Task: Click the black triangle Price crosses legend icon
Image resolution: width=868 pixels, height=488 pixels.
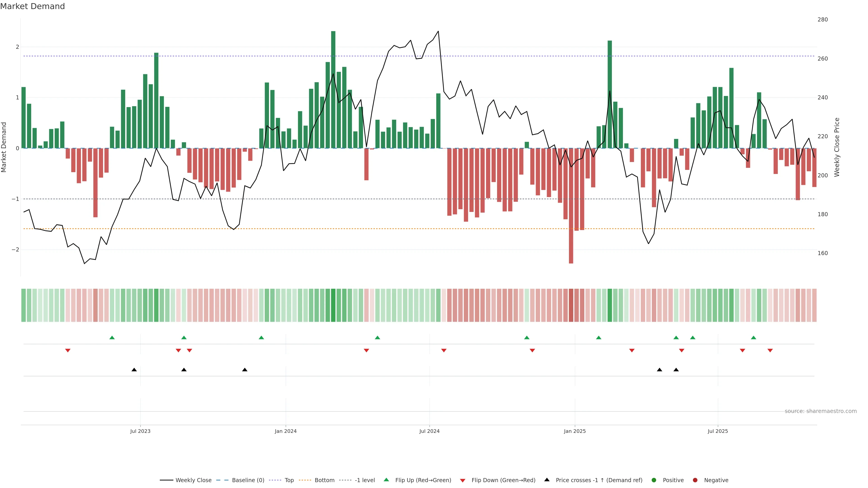Action: pos(547,480)
